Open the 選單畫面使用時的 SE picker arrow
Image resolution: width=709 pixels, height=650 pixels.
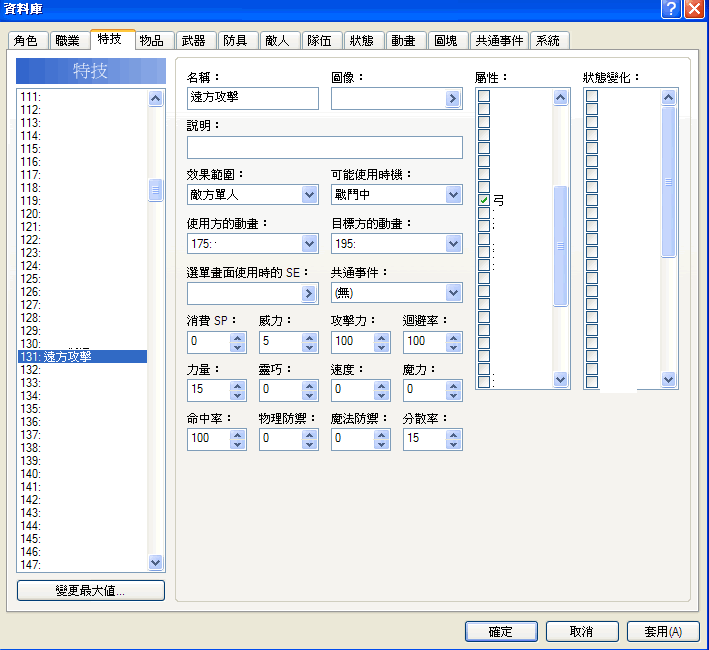tap(308, 293)
